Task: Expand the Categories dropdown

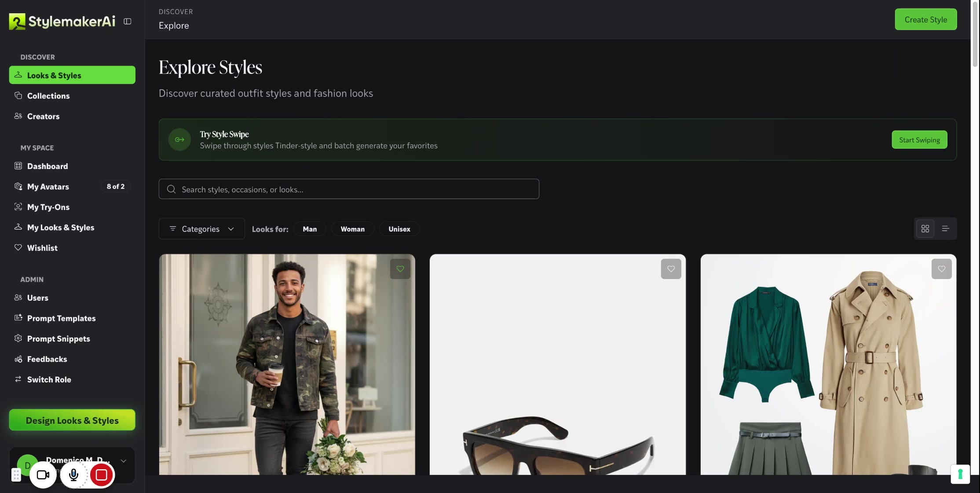Action: point(201,228)
